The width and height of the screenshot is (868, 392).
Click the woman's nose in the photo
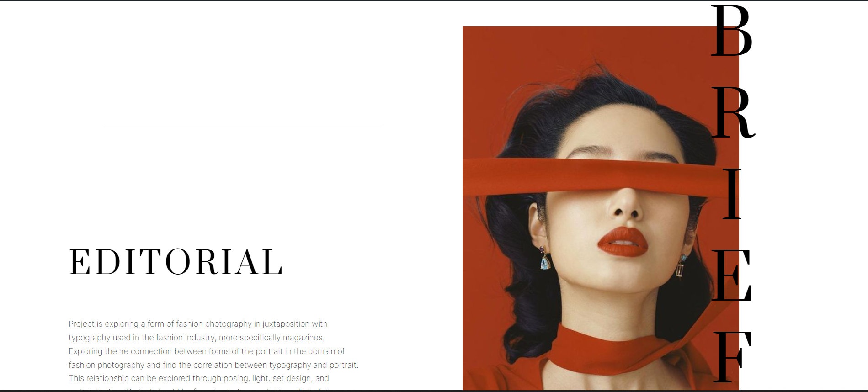click(625, 205)
